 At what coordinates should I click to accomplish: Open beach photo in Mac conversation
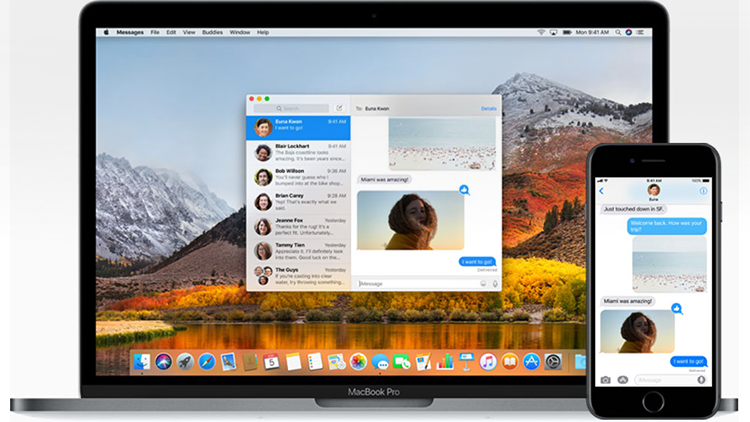[x=442, y=144]
